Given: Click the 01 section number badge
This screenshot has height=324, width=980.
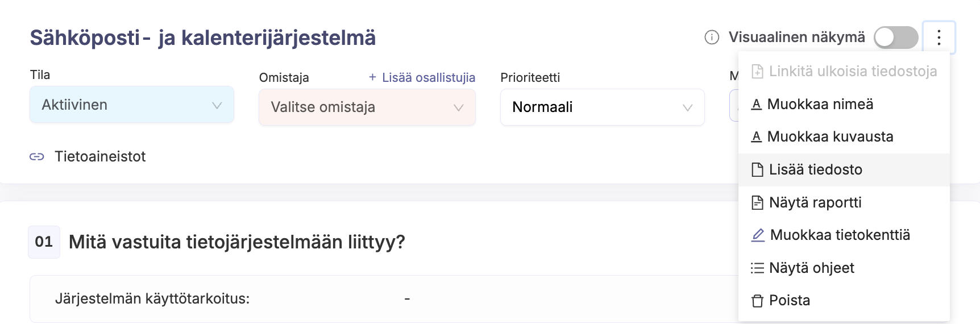Looking at the screenshot, I should [44, 242].
